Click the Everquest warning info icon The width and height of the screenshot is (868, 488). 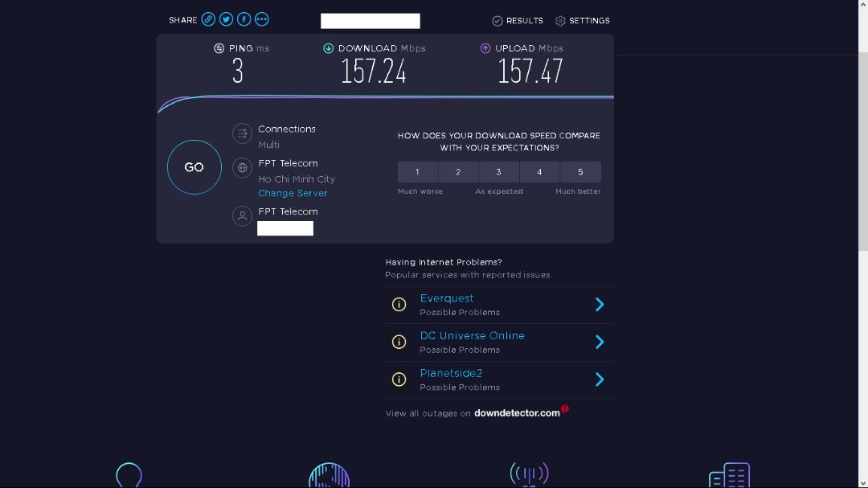[399, 305]
